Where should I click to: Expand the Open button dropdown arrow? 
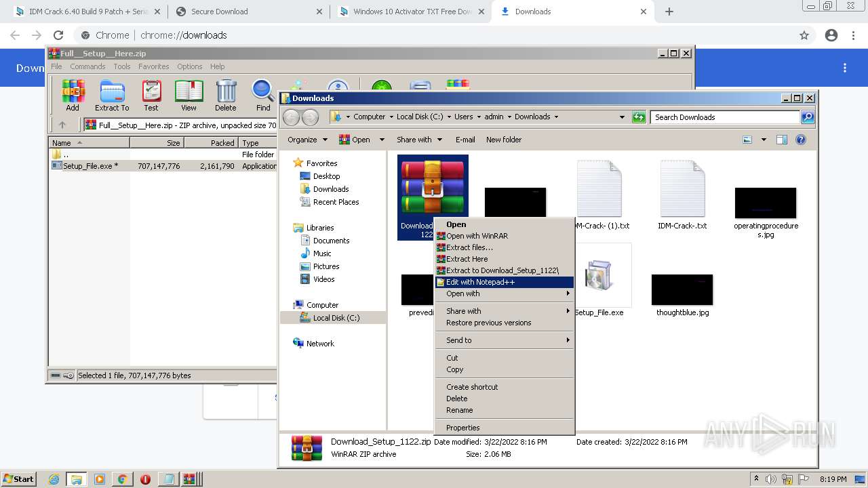tap(382, 140)
